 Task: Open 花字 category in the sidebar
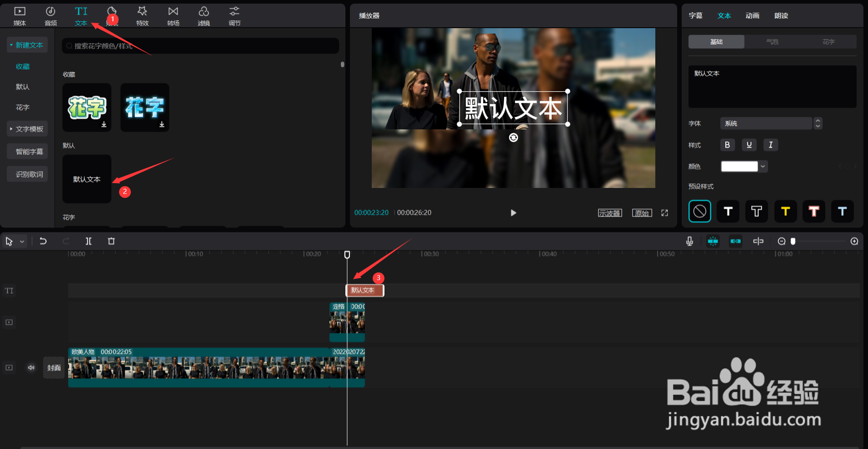click(x=23, y=108)
